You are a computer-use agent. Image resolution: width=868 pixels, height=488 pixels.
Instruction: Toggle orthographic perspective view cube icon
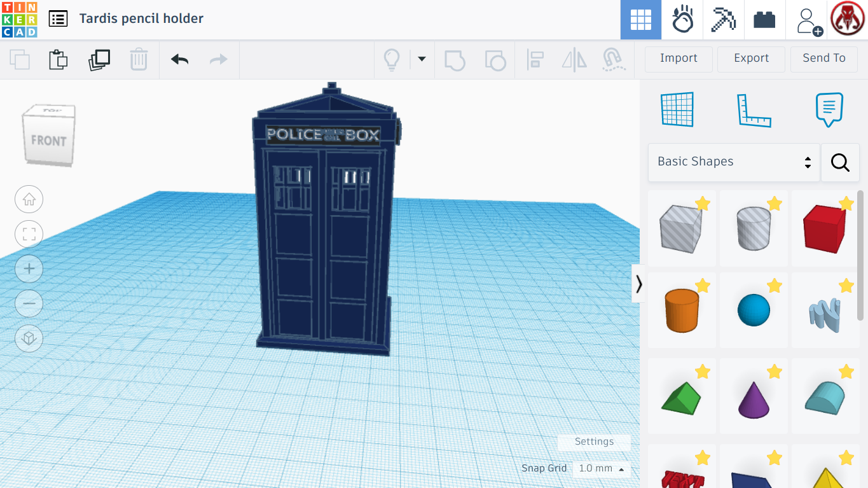[x=29, y=338]
